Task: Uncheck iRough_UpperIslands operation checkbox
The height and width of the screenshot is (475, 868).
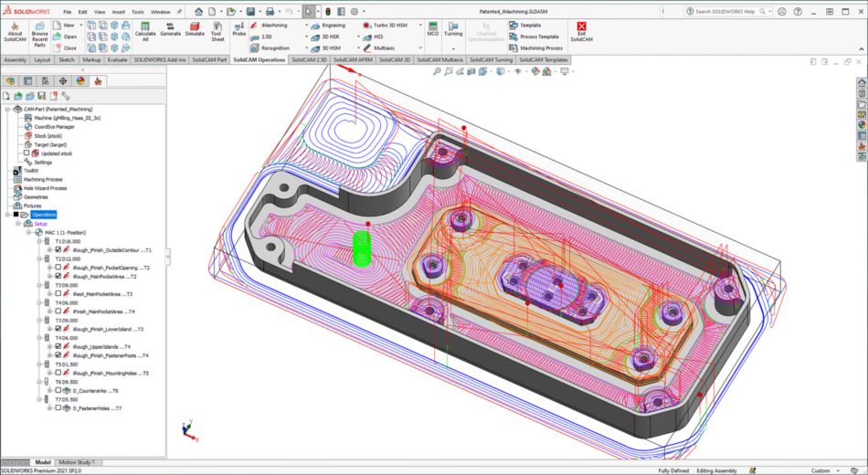Action: [58, 346]
